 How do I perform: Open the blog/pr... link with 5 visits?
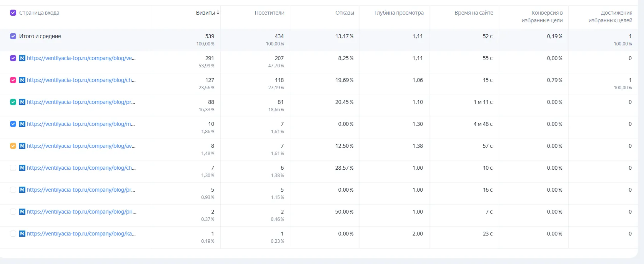pos(81,190)
